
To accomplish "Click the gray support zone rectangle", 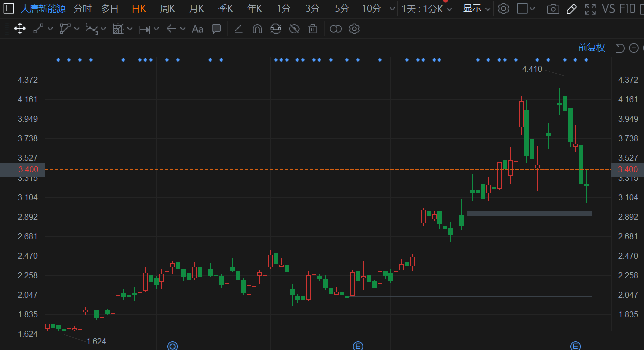I will click(x=529, y=213).
